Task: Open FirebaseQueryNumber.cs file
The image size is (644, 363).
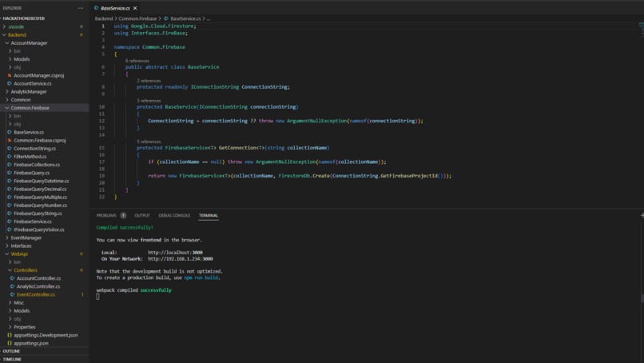Action: pyautogui.click(x=40, y=205)
